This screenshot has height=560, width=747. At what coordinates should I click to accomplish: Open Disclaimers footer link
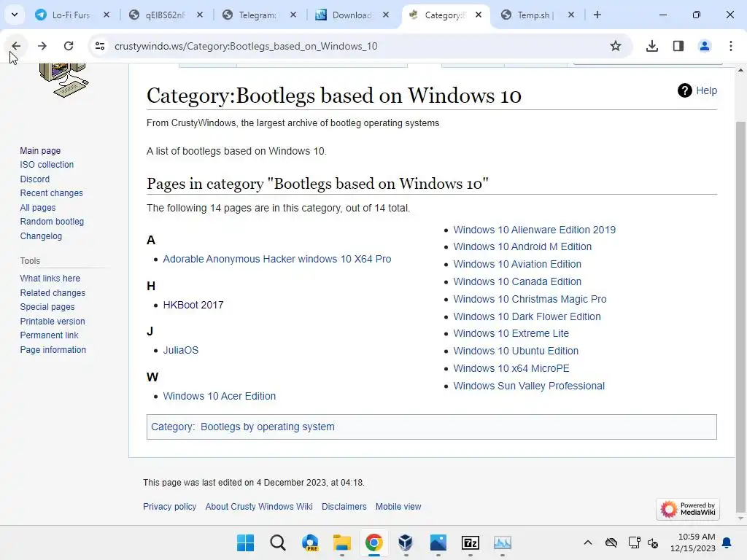[344, 507]
